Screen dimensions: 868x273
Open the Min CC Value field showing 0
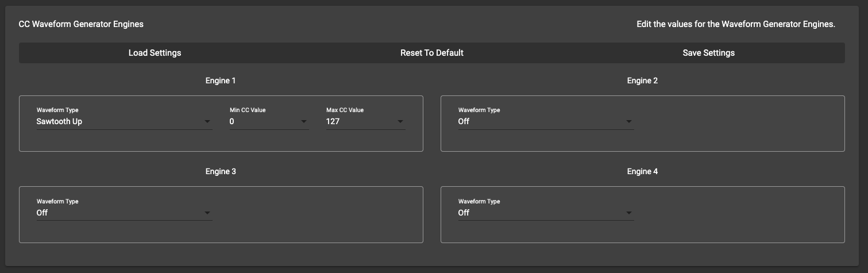click(232, 121)
